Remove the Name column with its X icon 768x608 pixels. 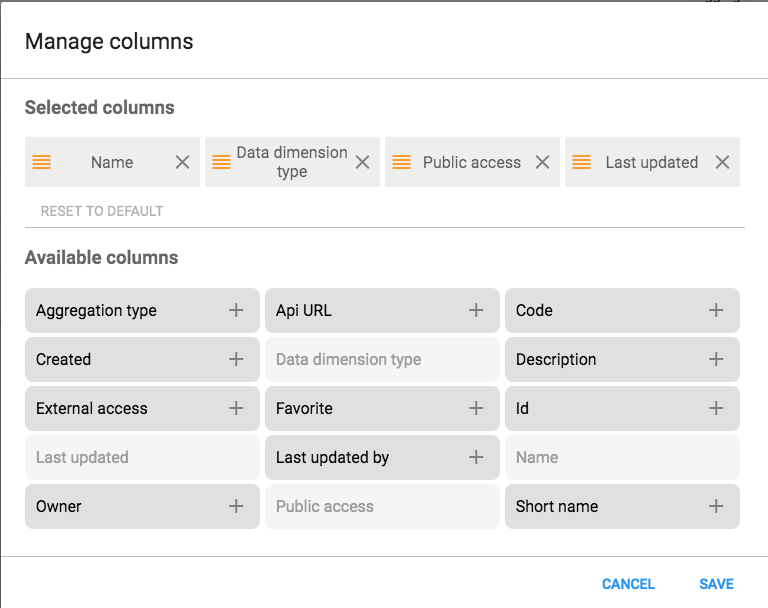182,162
